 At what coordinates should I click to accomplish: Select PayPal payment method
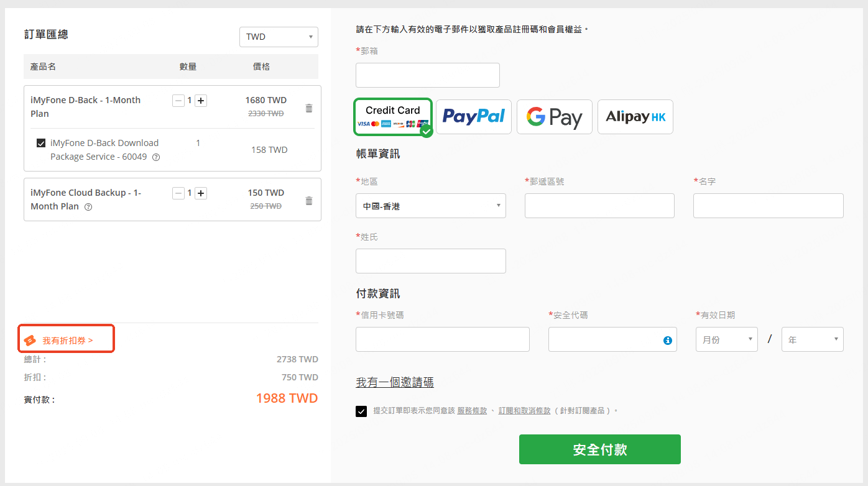[474, 117]
